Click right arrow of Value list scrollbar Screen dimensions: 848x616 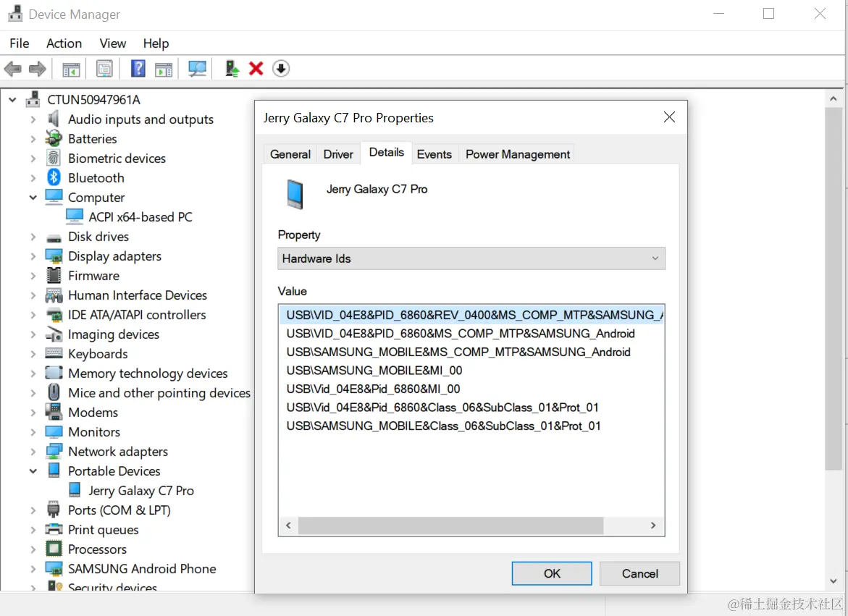652,526
